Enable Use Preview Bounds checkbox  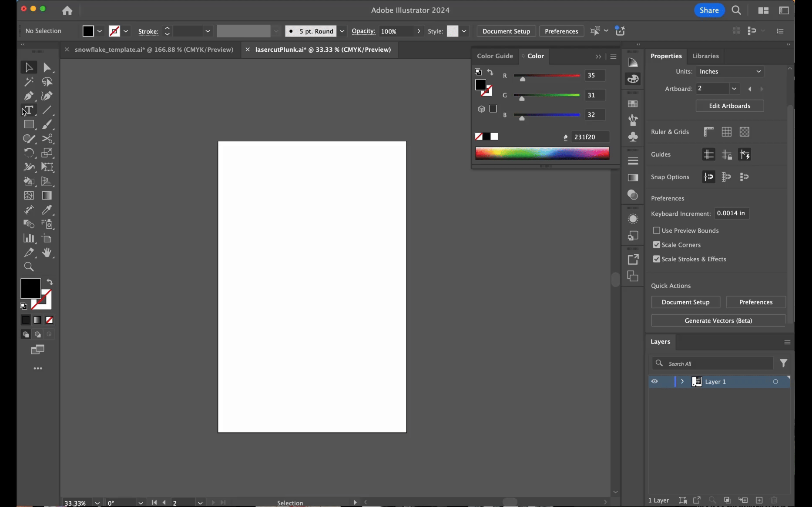[x=656, y=230]
